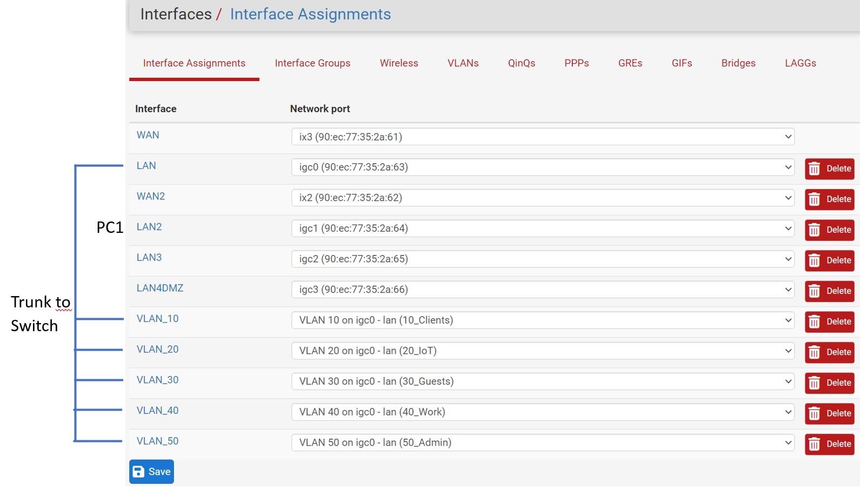
Task: Open the VLAN_20 port dropdown 20_IoT
Action: pos(543,351)
